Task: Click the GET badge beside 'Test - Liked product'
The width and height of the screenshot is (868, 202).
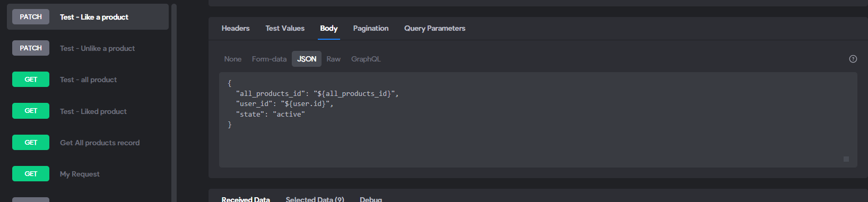Action: click(31, 111)
